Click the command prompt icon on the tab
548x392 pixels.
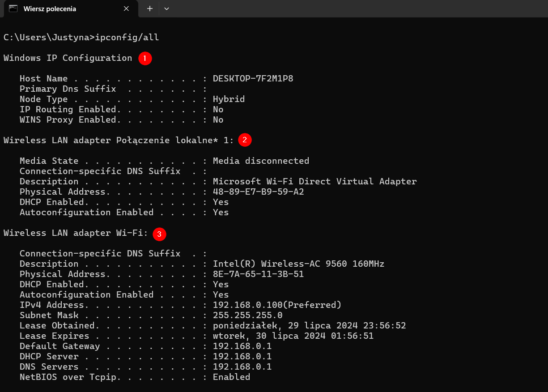click(x=13, y=9)
